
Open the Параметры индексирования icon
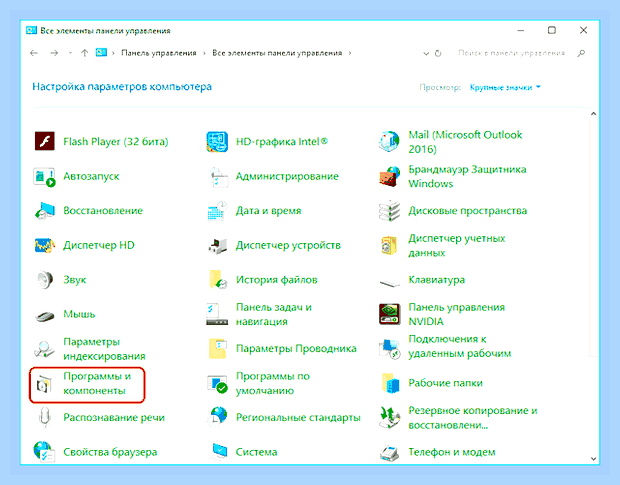(45, 349)
